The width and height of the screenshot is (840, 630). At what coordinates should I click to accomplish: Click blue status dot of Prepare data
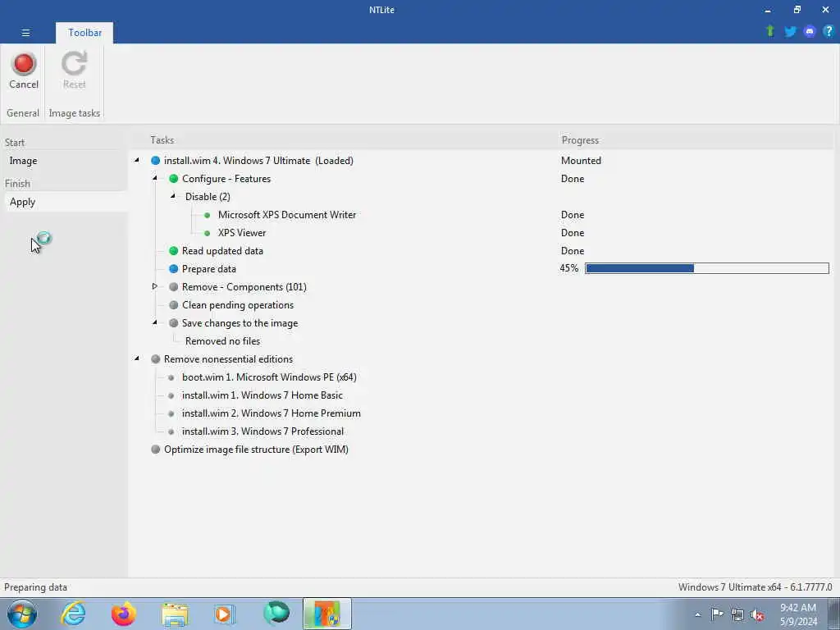(174, 269)
